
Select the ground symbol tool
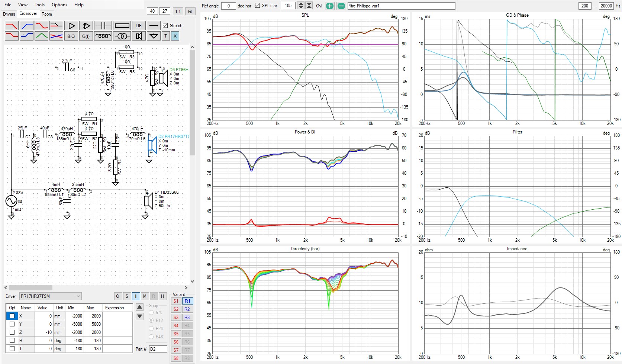click(x=153, y=36)
